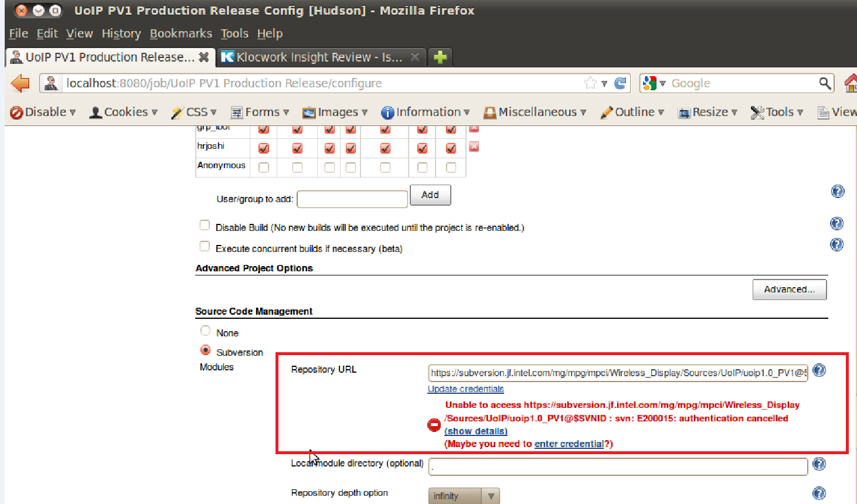The height and width of the screenshot is (504, 857).
Task: Close the UoIP PV1 Production Release tab
Action: pyautogui.click(x=203, y=57)
